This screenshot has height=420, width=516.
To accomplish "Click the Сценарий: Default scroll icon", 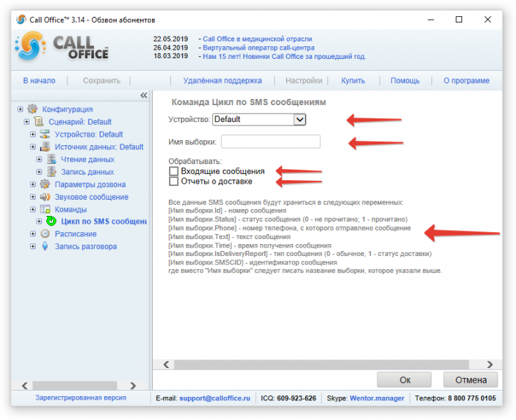I will tap(39, 121).
